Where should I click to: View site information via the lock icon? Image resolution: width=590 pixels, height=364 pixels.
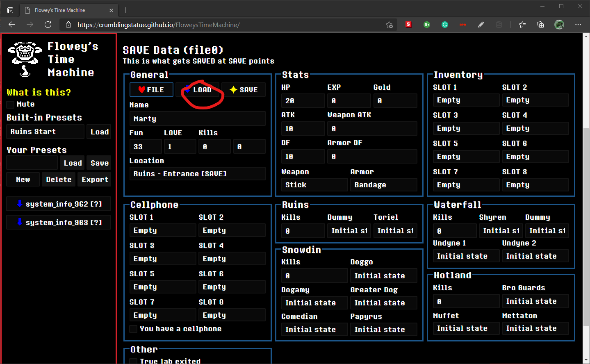[68, 25]
